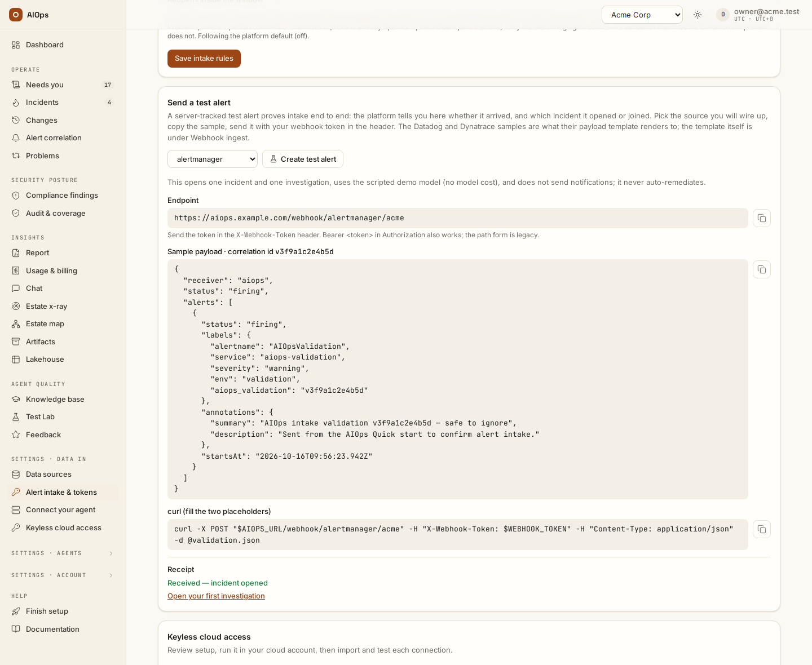This screenshot has width=812, height=665.
Task: Open Data sources settings
Action: point(63,475)
